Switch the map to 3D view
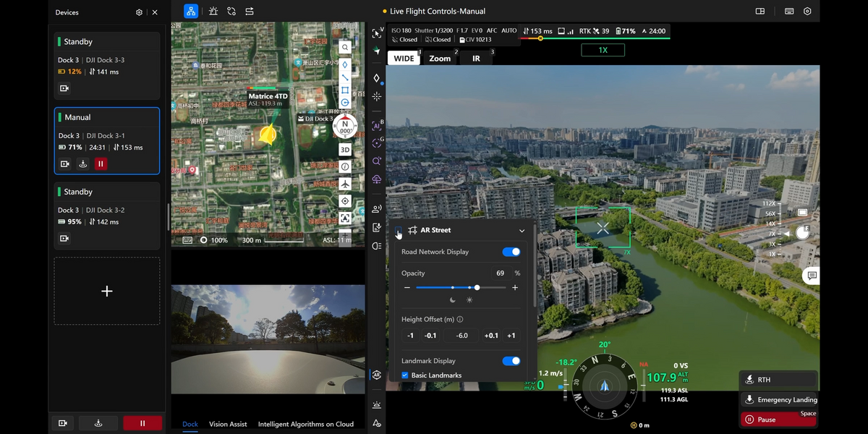The height and width of the screenshot is (434, 868). click(x=345, y=150)
